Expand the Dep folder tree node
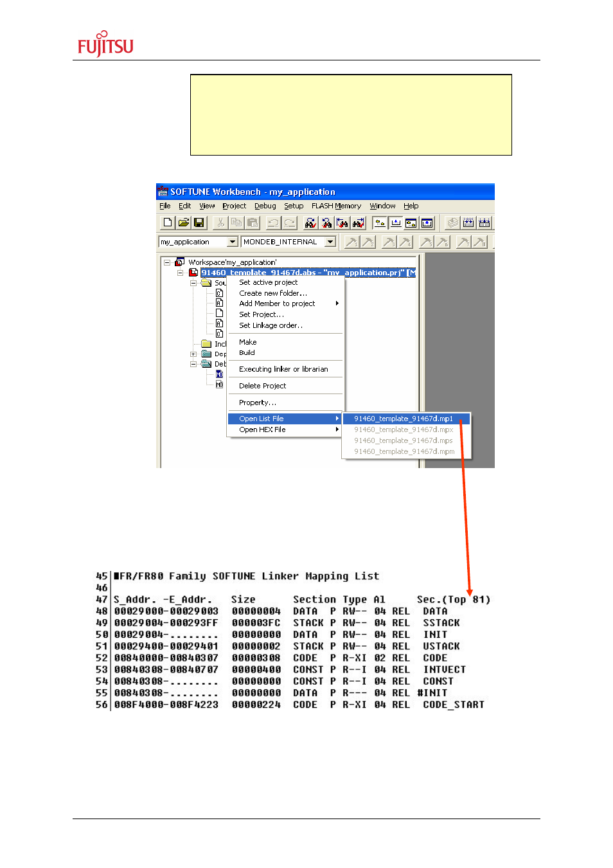Screen dimensions: 613x868 (193, 354)
